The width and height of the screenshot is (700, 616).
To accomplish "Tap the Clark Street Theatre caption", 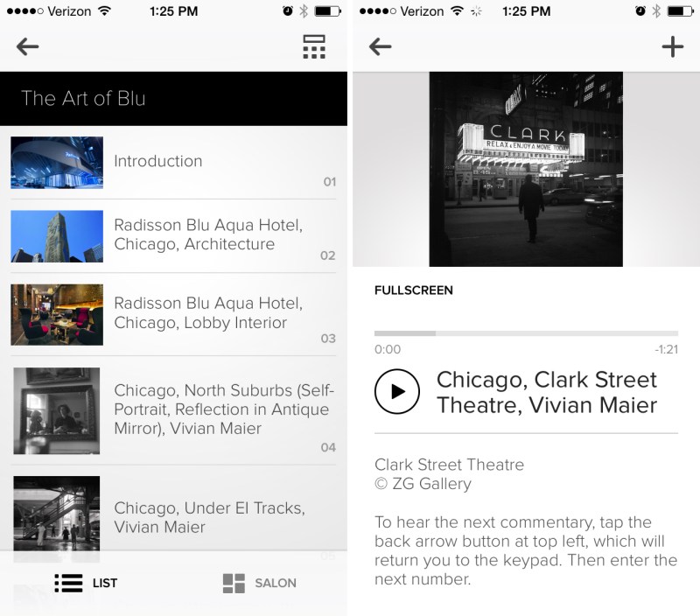I will pyautogui.click(x=449, y=465).
